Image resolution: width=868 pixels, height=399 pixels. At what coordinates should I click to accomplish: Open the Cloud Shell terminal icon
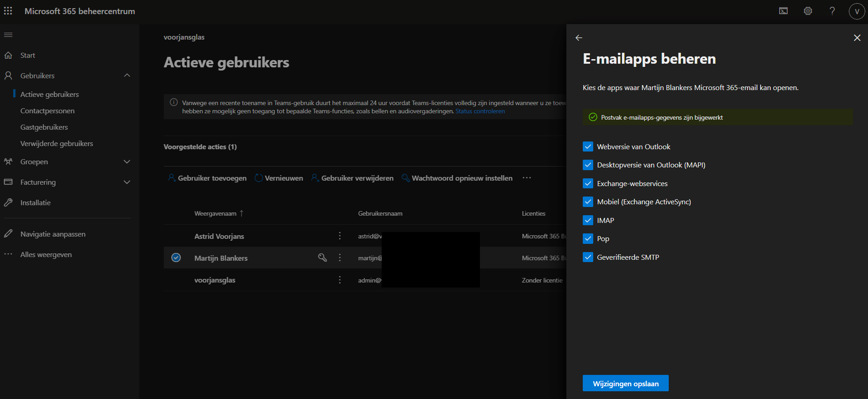point(783,11)
